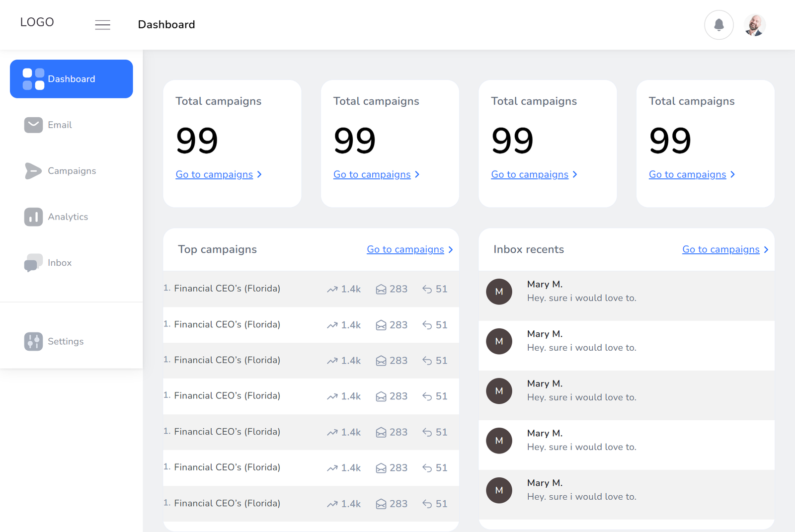Toggle the hamburger menu in header
This screenshot has width=795, height=532.
click(x=103, y=25)
